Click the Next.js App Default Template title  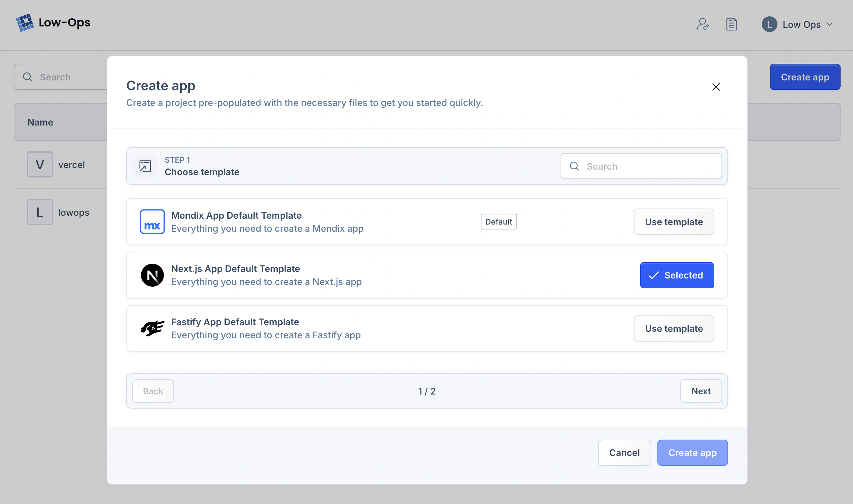coord(235,269)
